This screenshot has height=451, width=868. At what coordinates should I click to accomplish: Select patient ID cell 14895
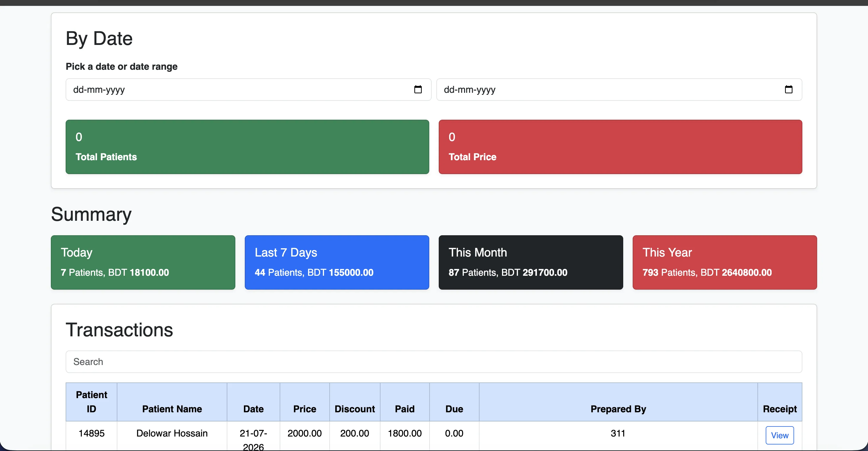pos(91,436)
